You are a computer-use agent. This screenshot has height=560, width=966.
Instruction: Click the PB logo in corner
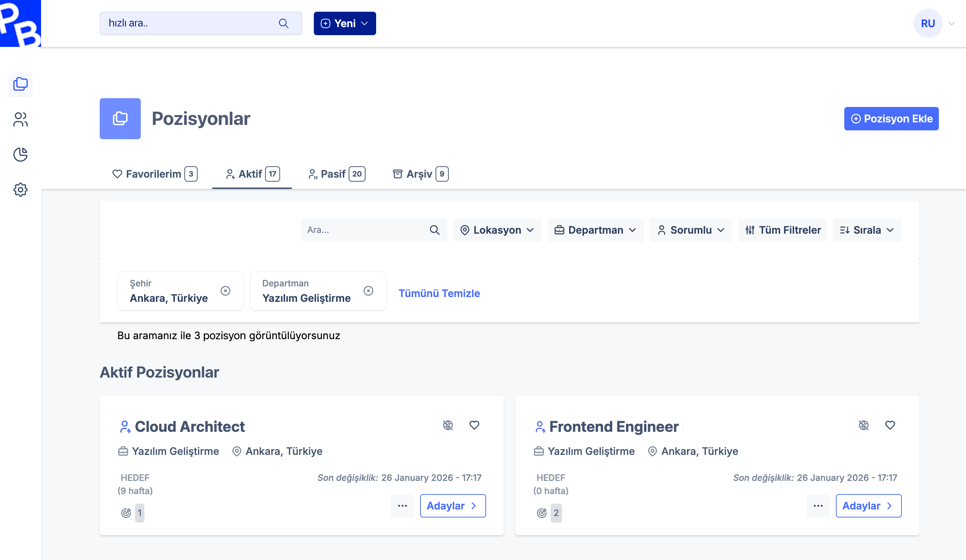click(x=20, y=23)
